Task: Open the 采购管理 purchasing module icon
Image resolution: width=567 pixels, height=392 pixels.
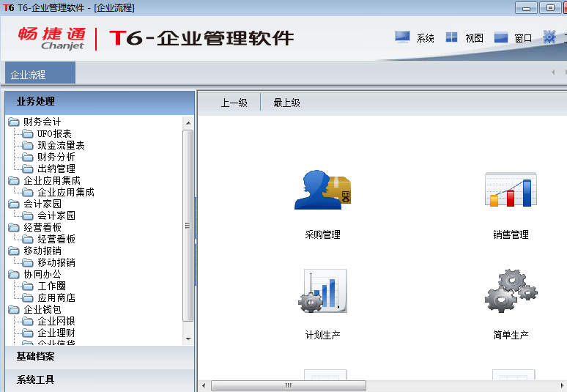Action: [x=323, y=190]
